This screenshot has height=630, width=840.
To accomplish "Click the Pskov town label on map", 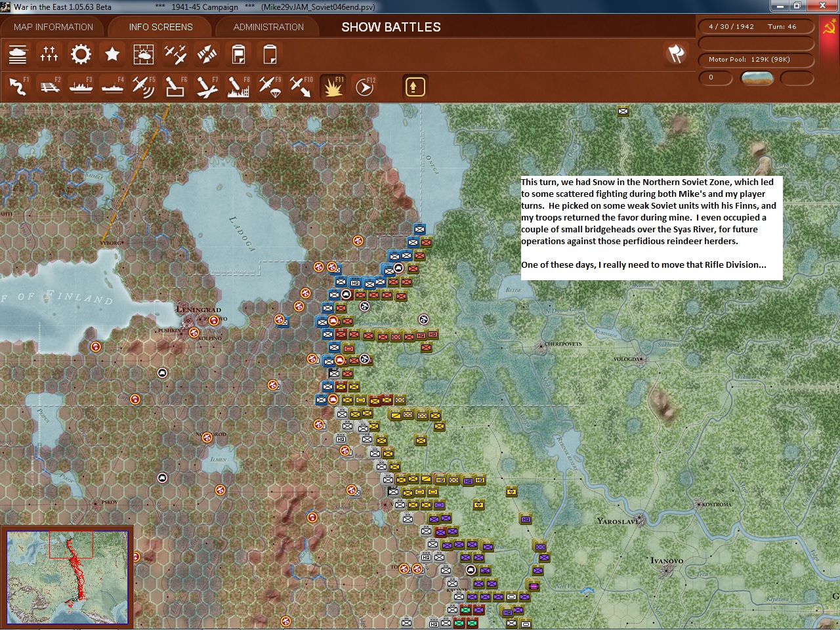I will coord(110,503).
